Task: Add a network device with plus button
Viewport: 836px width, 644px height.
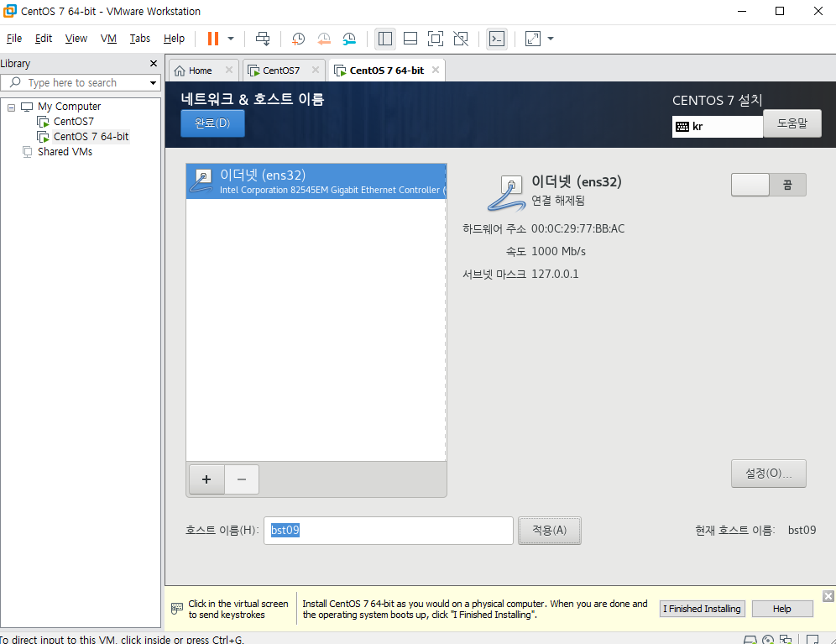Action: click(x=206, y=479)
